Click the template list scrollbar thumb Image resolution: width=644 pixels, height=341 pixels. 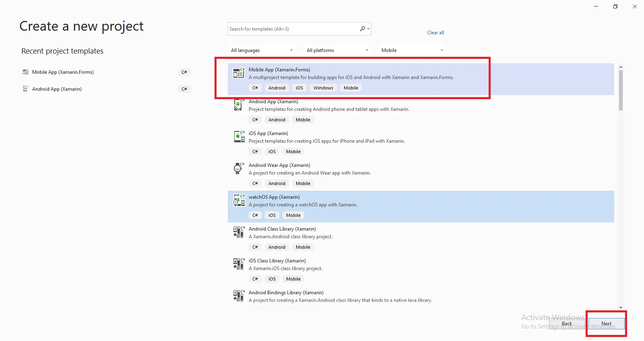click(621, 90)
